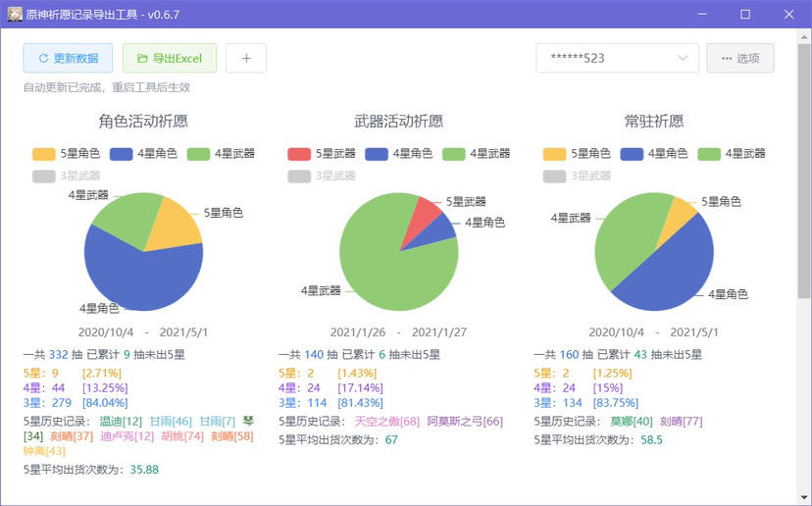Click the 天空之傲[68] weapon entry

[x=387, y=421]
